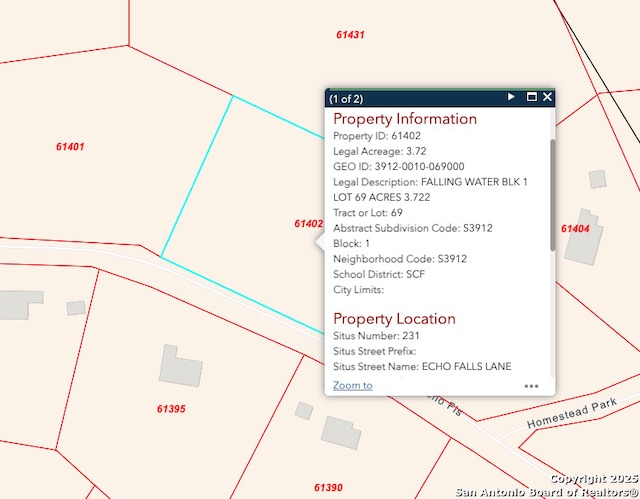Image resolution: width=640 pixels, height=499 pixels.
Task: Maximize the property popup window
Action: pos(531,97)
